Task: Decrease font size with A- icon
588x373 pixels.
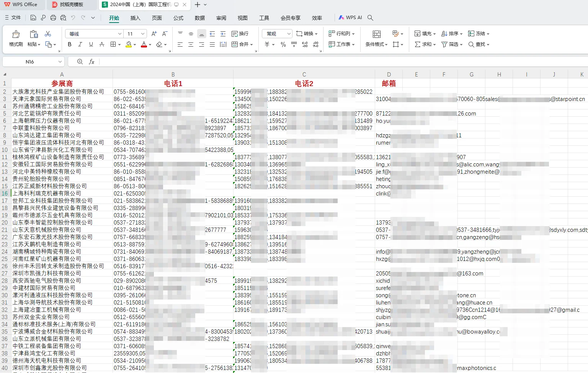Action: tap(165, 34)
